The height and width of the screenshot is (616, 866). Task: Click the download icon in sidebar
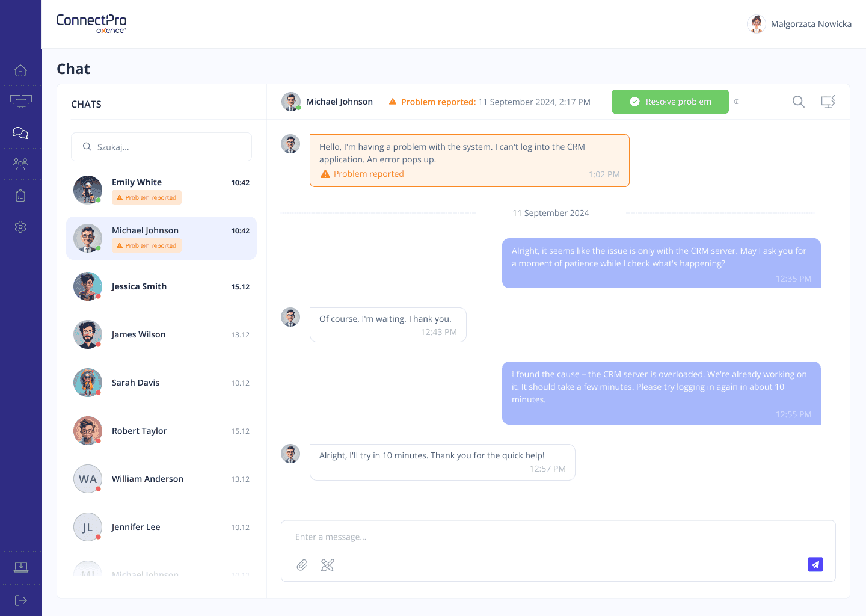[20, 567]
